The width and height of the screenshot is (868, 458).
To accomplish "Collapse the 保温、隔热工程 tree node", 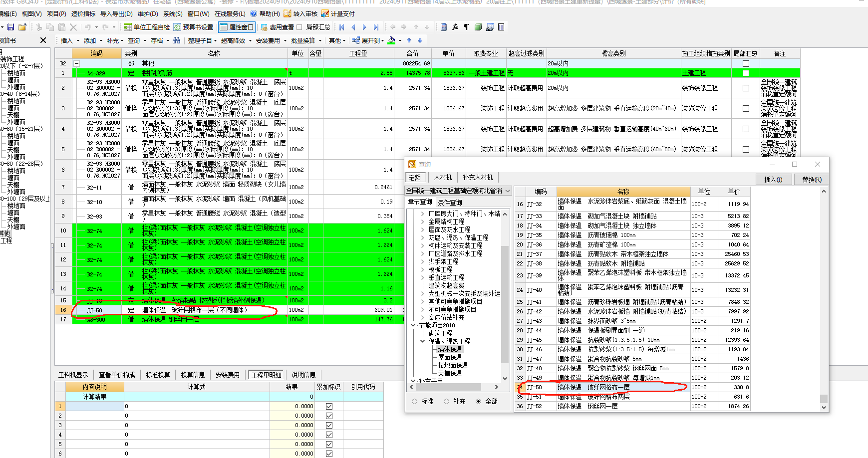I will point(423,341).
